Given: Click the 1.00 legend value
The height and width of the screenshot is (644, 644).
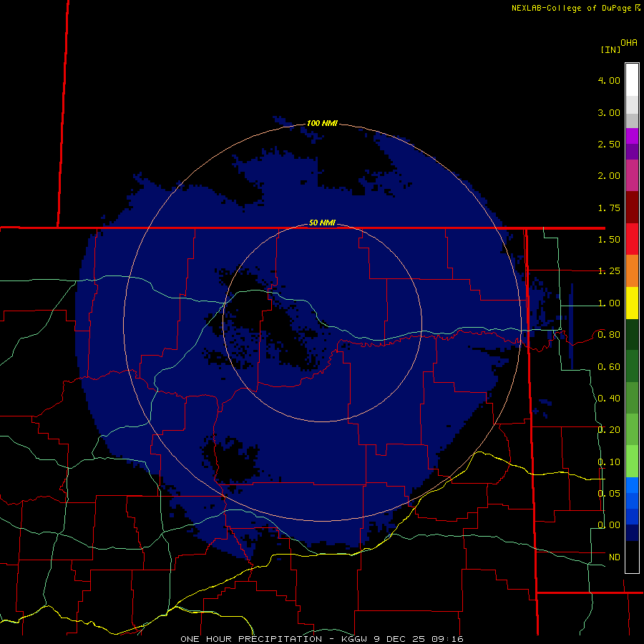Looking at the screenshot, I should [609, 303].
